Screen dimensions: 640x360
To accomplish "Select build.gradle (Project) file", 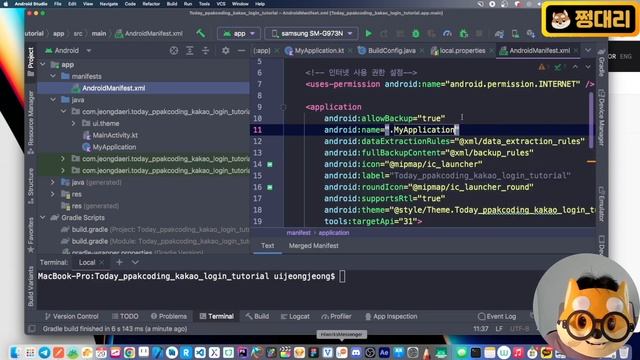I will point(155,229).
